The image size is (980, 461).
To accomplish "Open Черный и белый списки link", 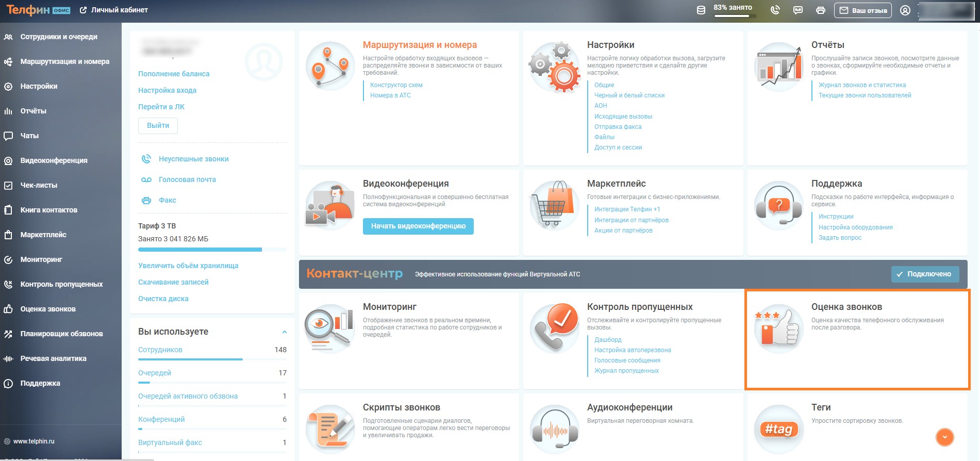I will pos(629,95).
